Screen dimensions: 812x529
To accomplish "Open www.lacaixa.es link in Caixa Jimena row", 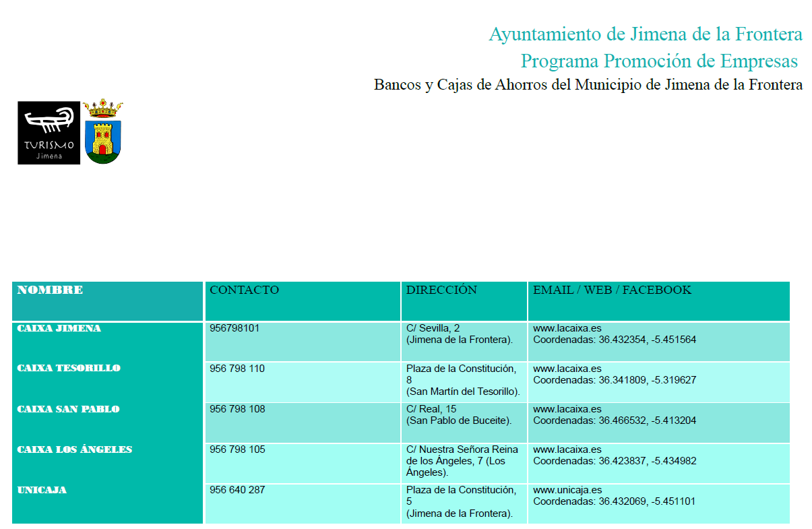I will (567, 328).
